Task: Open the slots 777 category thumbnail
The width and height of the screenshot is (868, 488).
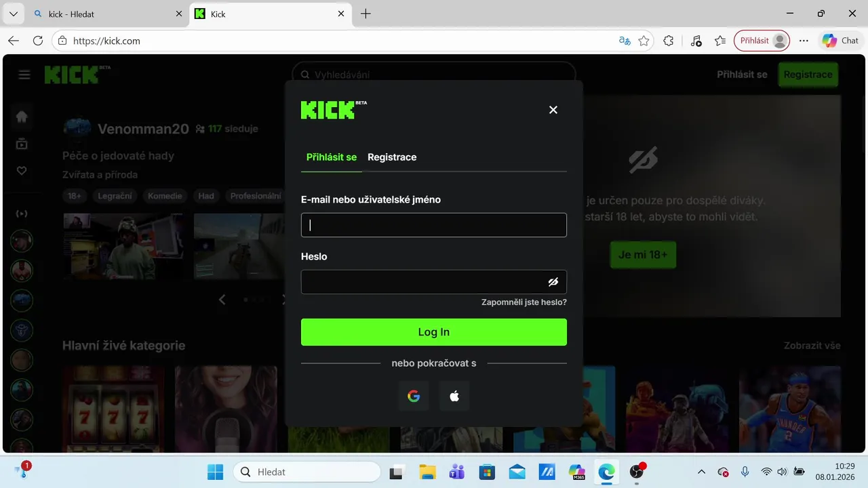Action: click(x=113, y=409)
